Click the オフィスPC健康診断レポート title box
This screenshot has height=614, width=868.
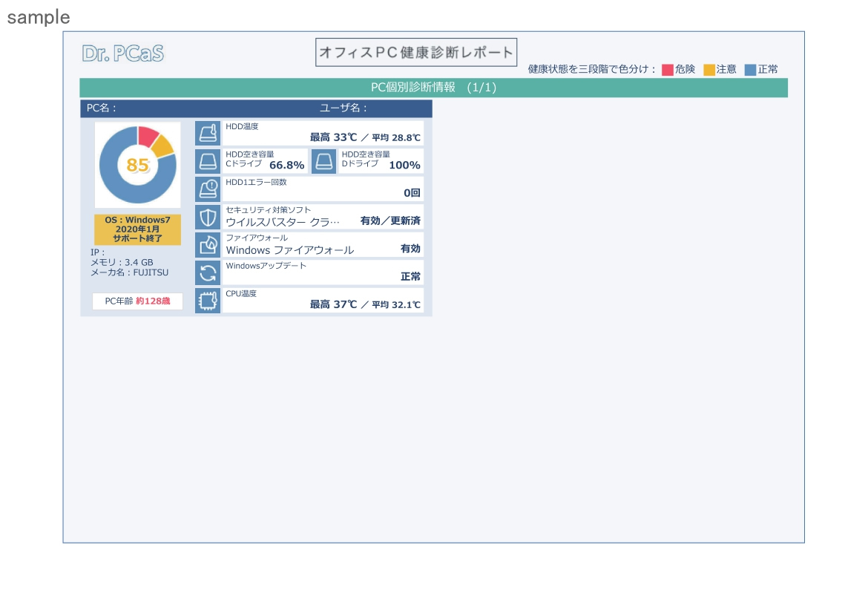pyautogui.click(x=416, y=52)
